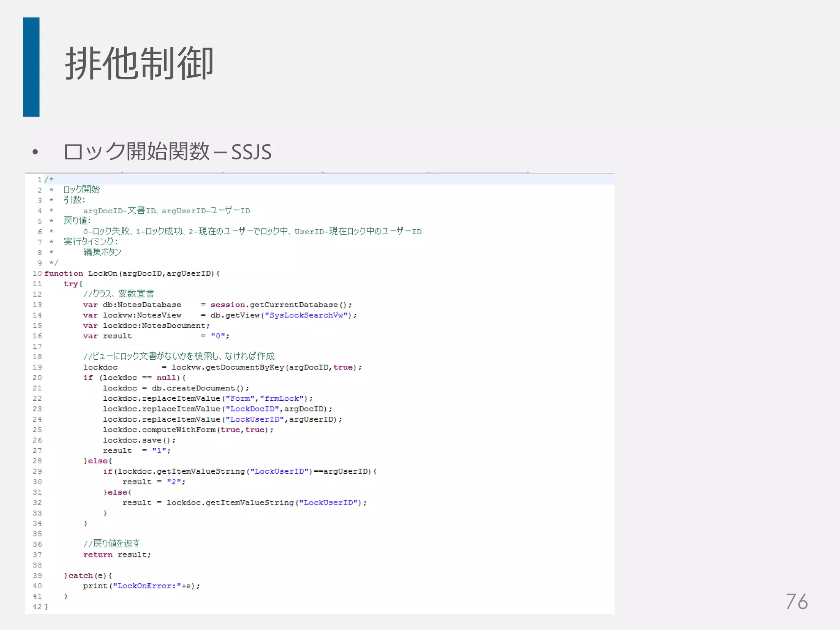
Task: Click the if(lockdoc.getItemValueString("LockUserID")==argUserID){ line
Action: pyautogui.click(x=240, y=471)
